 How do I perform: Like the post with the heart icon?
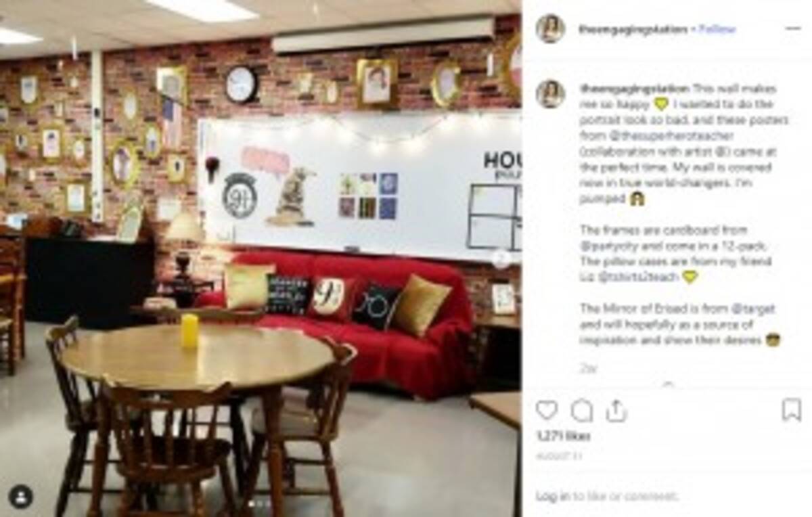(547, 410)
